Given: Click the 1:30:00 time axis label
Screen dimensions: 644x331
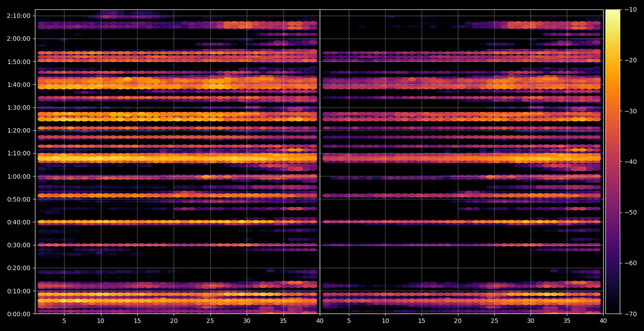Looking at the screenshot, I should 19,107.
